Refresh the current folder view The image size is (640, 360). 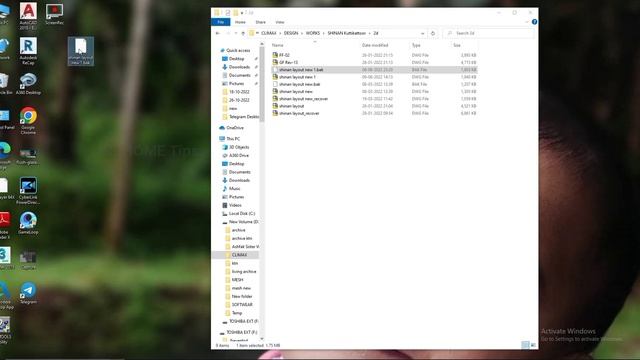pyautogui.click(x=433, y=33)
